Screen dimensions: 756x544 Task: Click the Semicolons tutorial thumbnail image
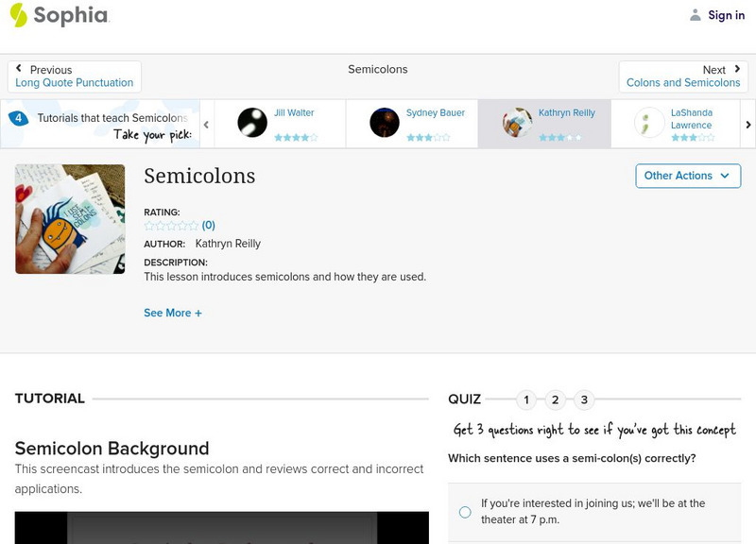[70, 219]
